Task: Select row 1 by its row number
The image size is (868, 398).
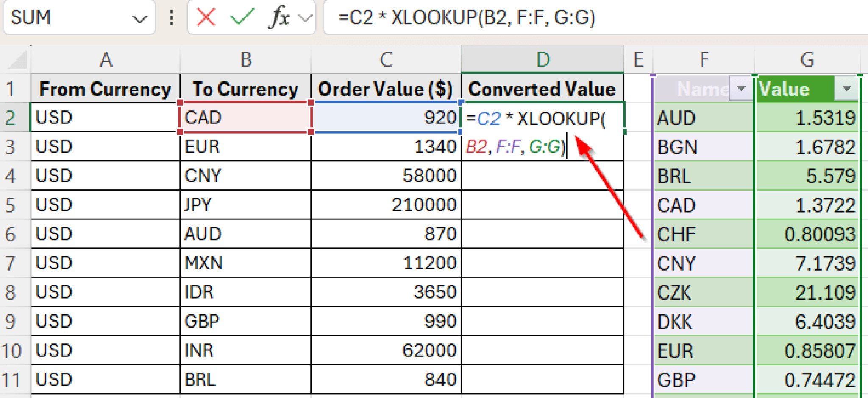Action: pyautogui.click(x=14, y=89)
